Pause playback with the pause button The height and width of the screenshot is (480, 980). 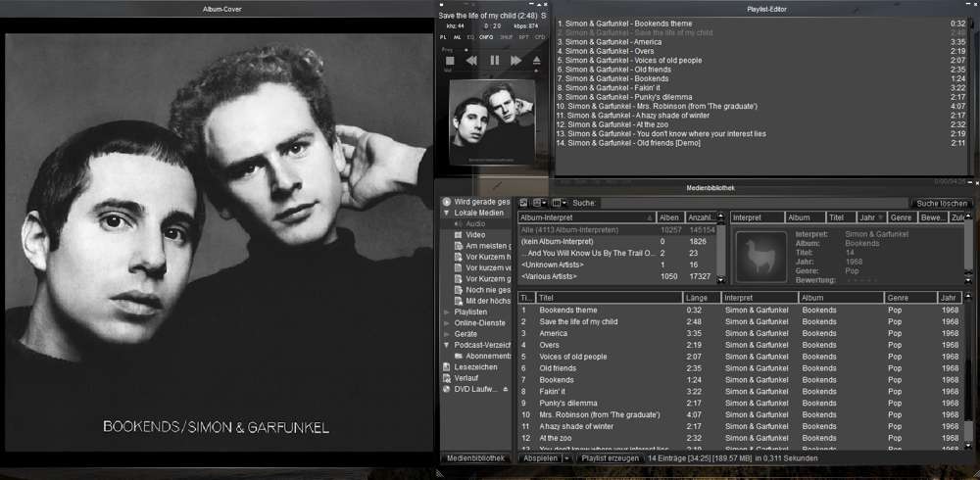click(x=494, y=61)
